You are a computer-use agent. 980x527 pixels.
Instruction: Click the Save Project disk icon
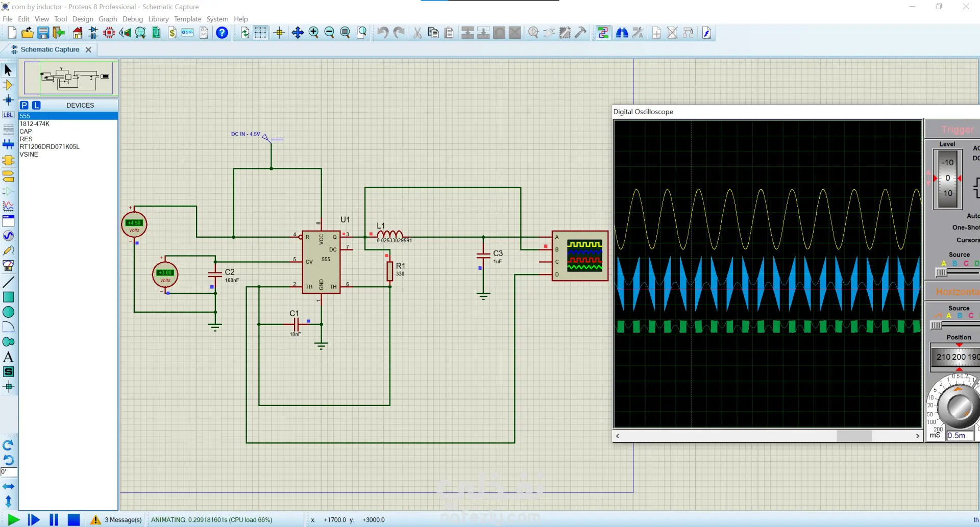(43, 33)
